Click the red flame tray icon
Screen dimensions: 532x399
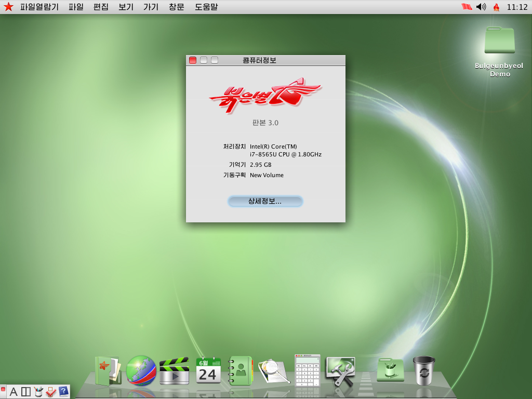496,7
